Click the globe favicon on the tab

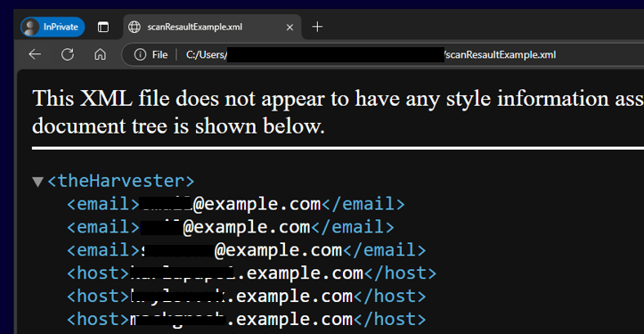pos(135,27)
